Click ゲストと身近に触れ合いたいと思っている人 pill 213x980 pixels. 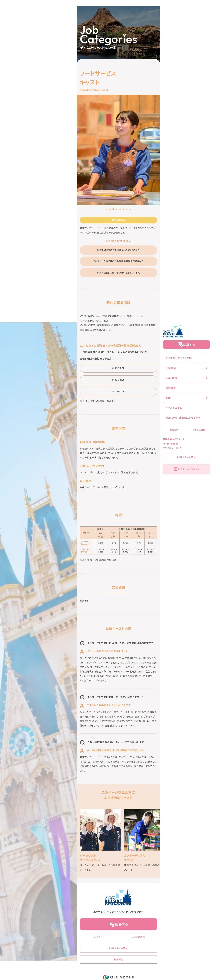[118, 273]
